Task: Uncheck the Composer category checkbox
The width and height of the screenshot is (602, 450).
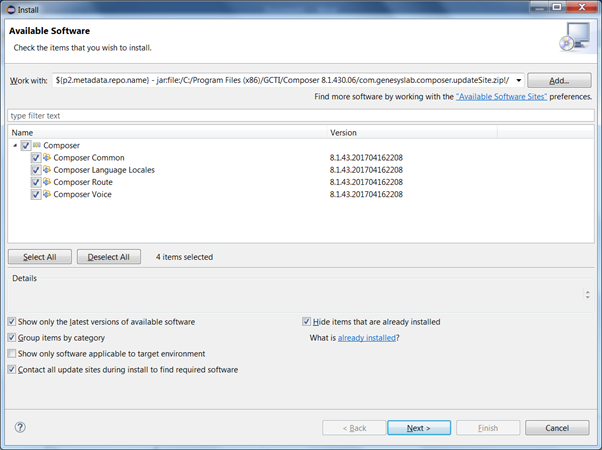Action: click(26, 146)
